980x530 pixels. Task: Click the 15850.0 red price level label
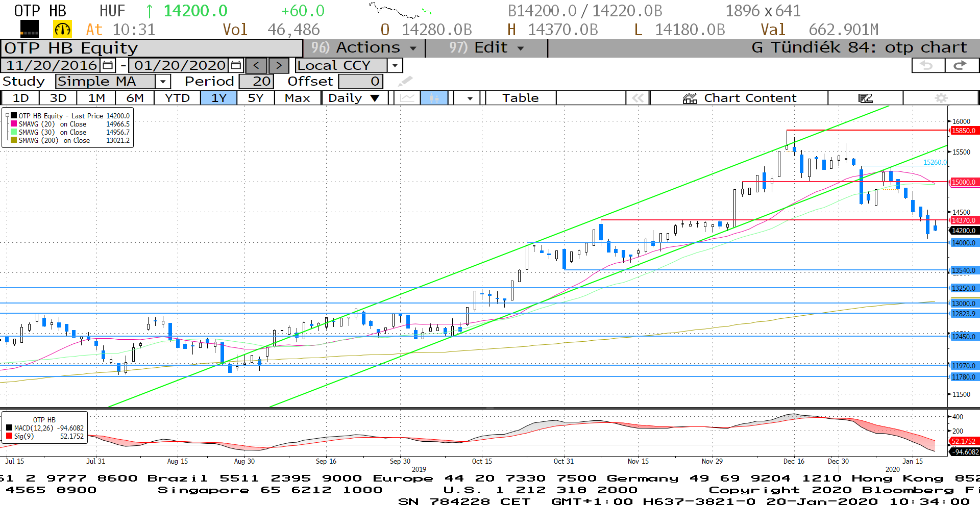(x=964, y=131)
